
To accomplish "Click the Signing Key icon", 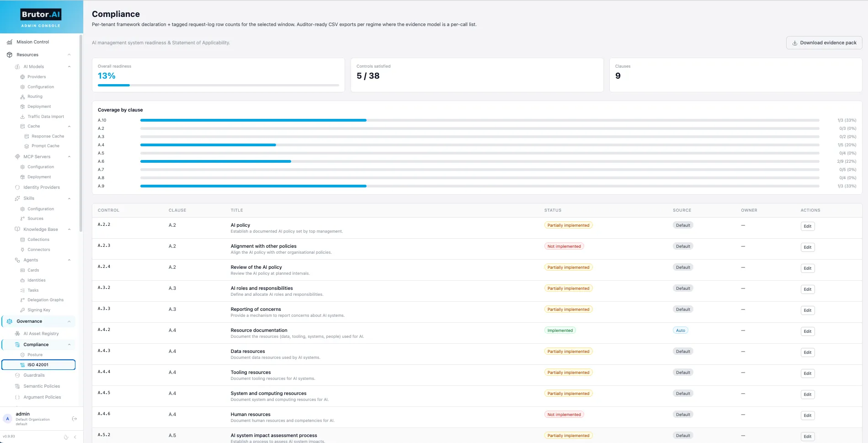I will [x=22, y=310].
